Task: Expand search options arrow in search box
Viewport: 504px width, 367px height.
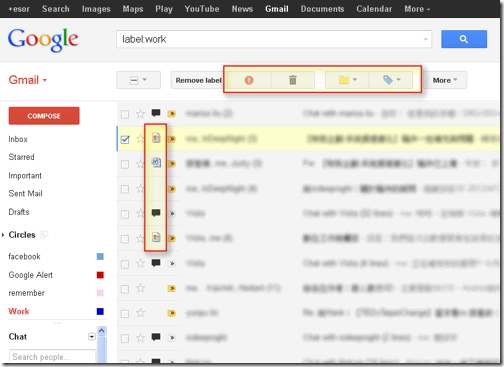Action: tap(426, 39)
